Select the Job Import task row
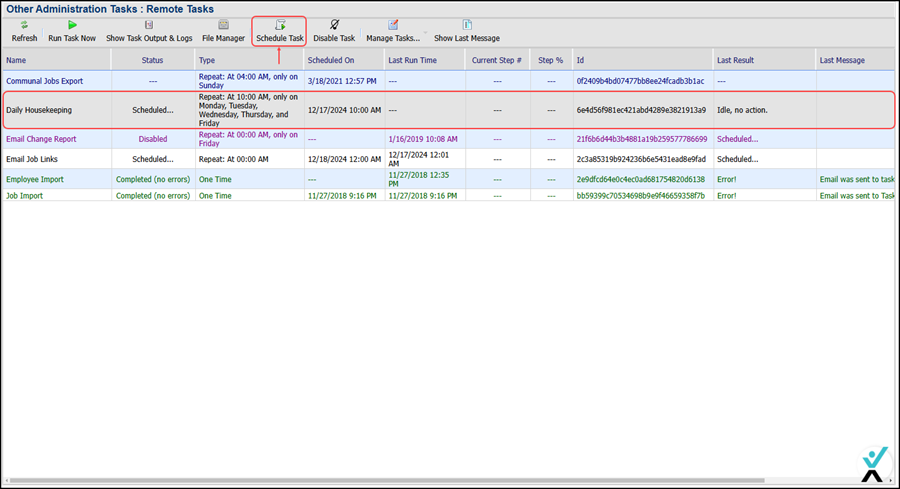 click(25, 196)
